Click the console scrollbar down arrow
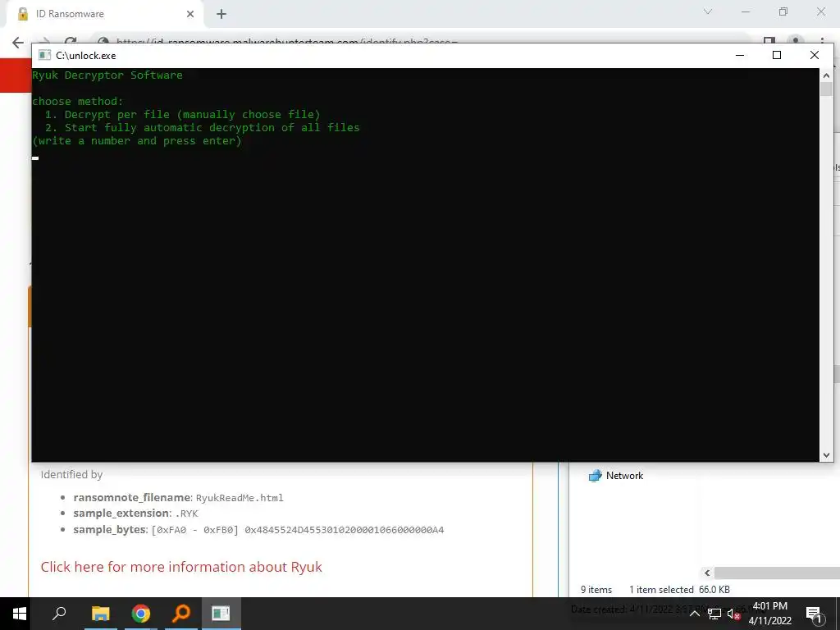The width and height of the screenshot is (840, 630). (826, 454)
